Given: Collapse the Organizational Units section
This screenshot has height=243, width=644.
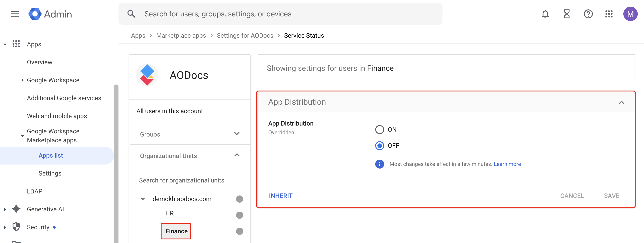Looking at the screenshot, I should pyautogui.click(x=237, y=155).
